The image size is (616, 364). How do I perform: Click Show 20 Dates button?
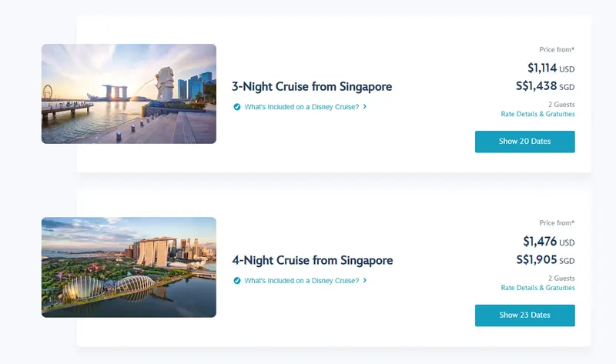[x=525, y=142]
